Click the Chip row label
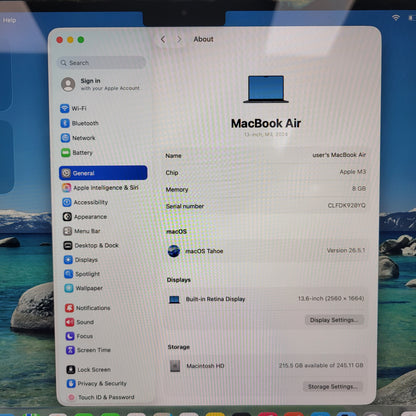 tap(172, 173)
